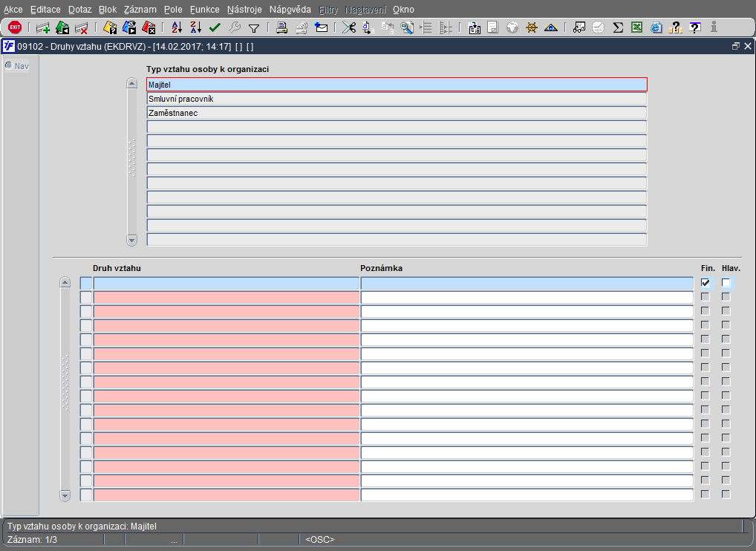Click the first Poznámka input field

click(x=526, y=283)
